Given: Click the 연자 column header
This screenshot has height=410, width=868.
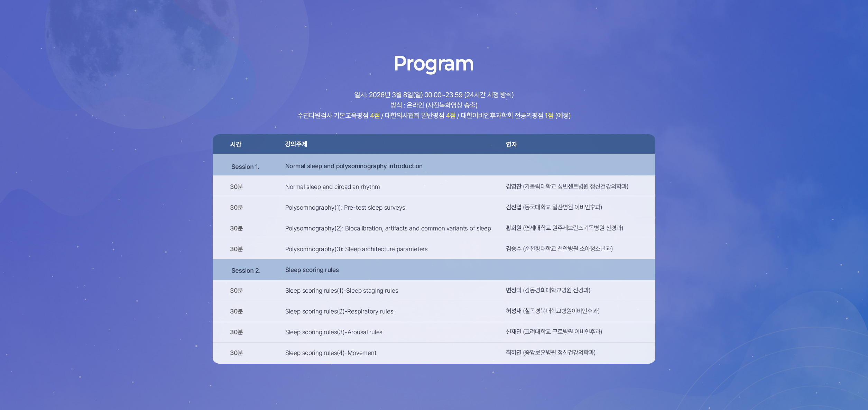Looking at the screenshot, I should coord(511,144).
